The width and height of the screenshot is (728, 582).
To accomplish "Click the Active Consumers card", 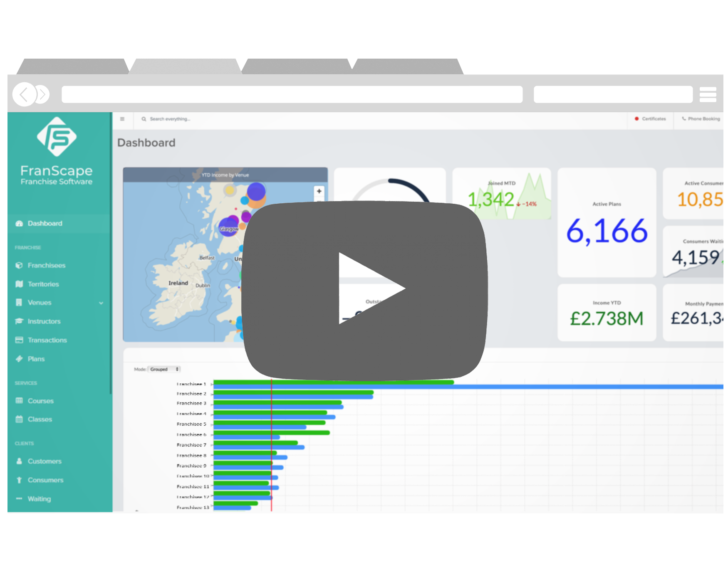I will point(693,194).
